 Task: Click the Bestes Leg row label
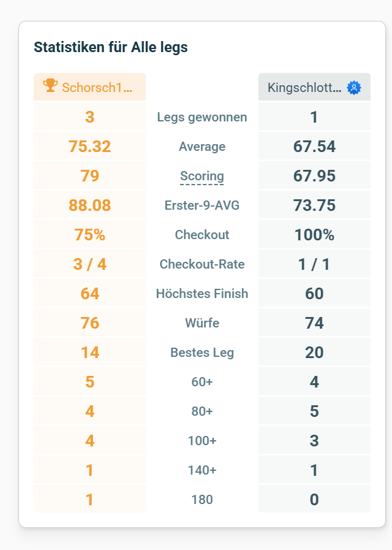click(x=202, y=352)
